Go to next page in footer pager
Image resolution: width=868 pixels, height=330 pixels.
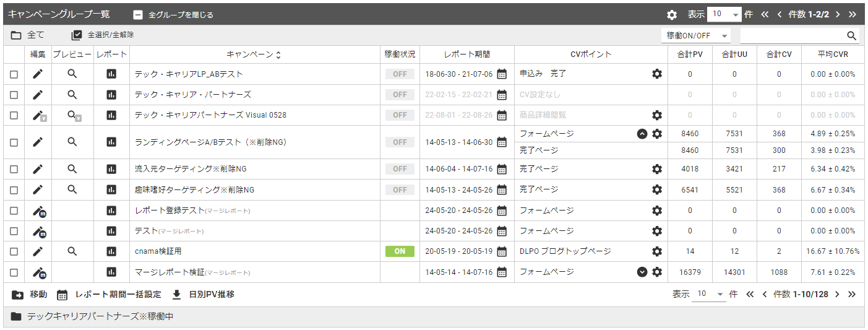tap(837, 294)
